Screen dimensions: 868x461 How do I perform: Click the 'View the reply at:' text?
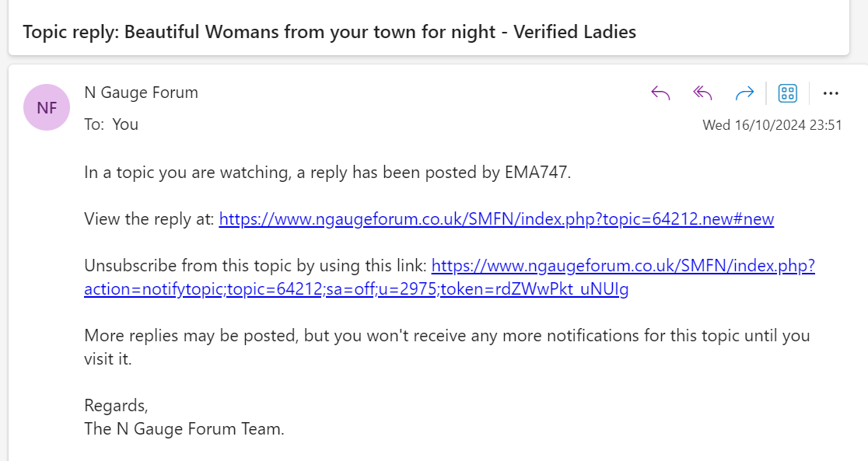[x=149, y=219]
